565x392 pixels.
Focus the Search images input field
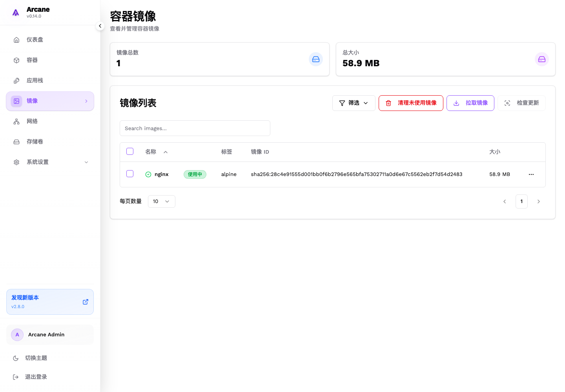[x=195, y=128]
